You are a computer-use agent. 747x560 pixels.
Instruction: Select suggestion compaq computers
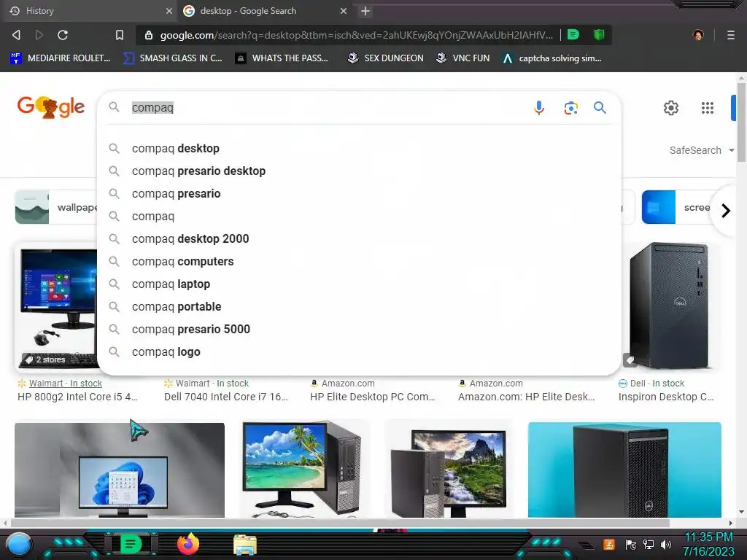click(x=359, y=262)
